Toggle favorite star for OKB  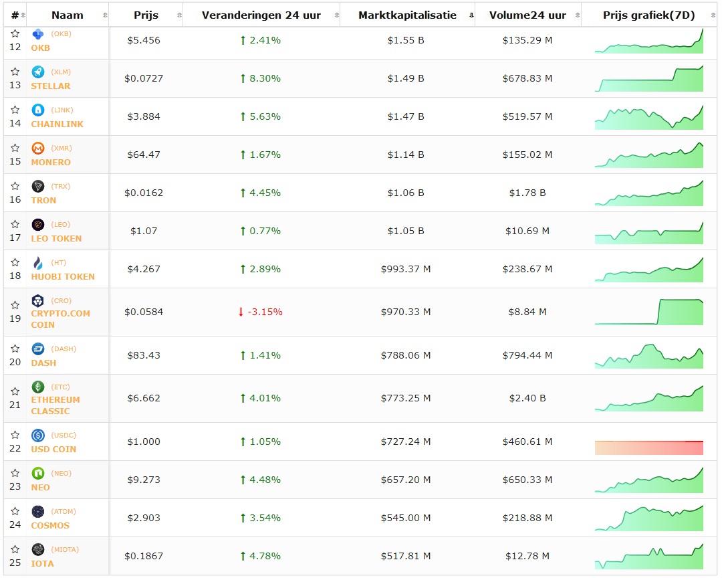[15, 34]
